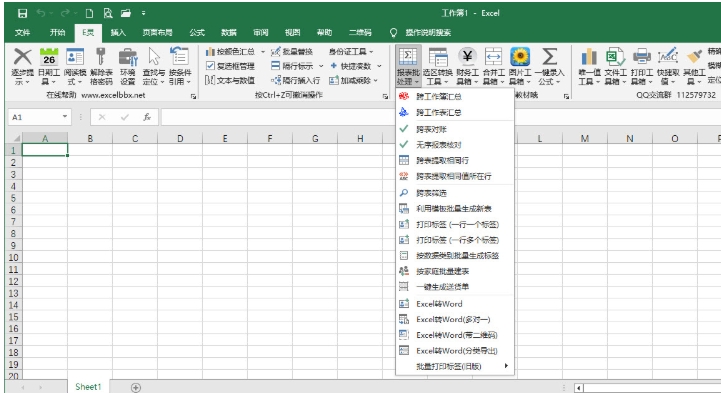Select 利用模板批量生成新表 menu item
The width and height of the screenshot is (721, 393).
(455, 209)
